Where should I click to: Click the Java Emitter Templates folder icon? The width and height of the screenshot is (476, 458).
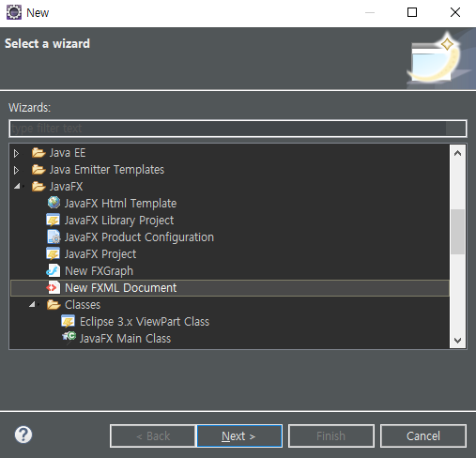pyautogui.click(x=38, y=170)
